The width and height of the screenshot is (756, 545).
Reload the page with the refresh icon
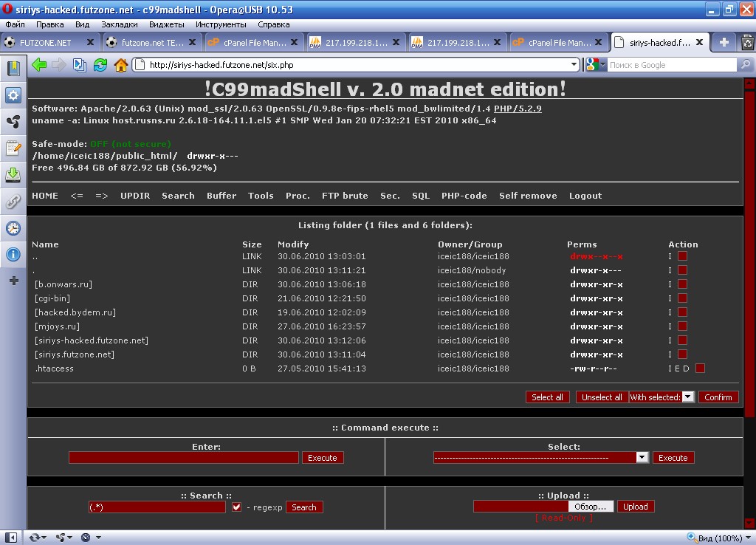(100, 65)
